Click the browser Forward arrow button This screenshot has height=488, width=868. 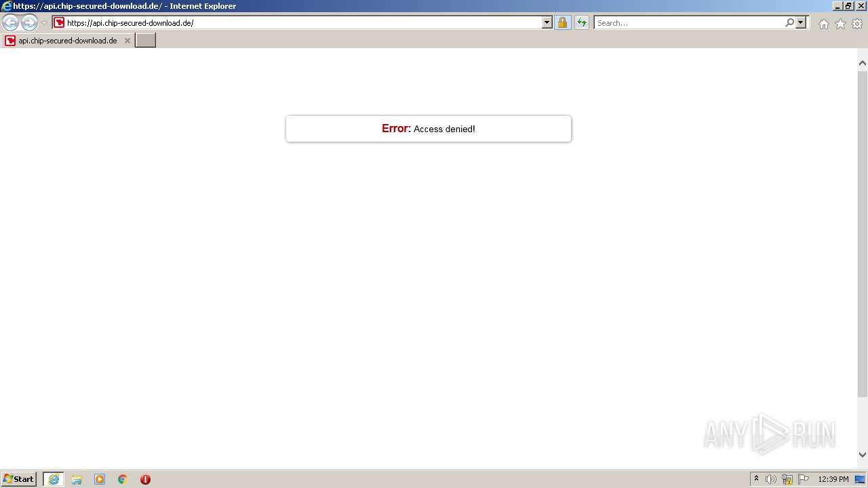click(x=29, y=22)
